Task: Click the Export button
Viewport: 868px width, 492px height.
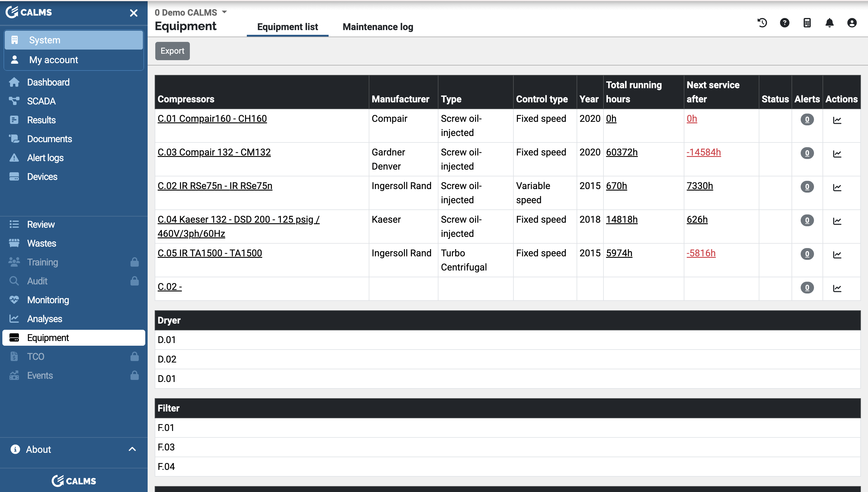Action: pyautogui.click(x=172, y=51)
